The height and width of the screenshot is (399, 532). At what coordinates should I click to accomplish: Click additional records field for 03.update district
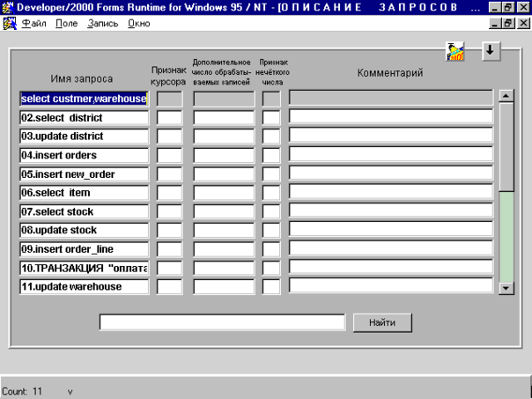224,136
